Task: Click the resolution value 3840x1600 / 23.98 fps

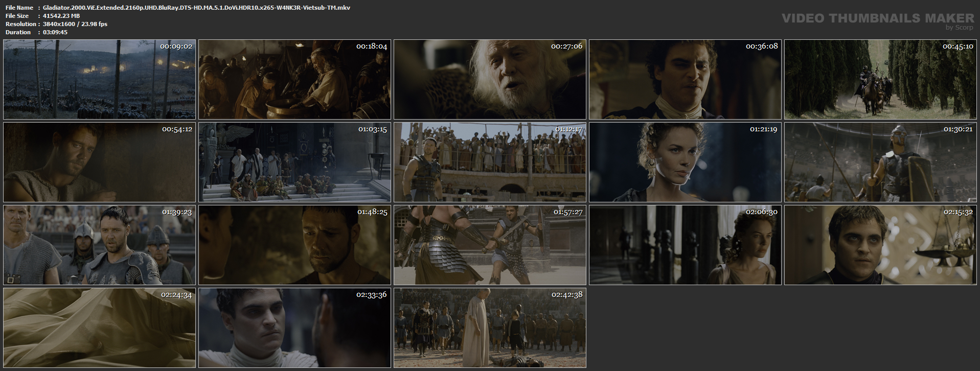Action: [x=75, y=24]
